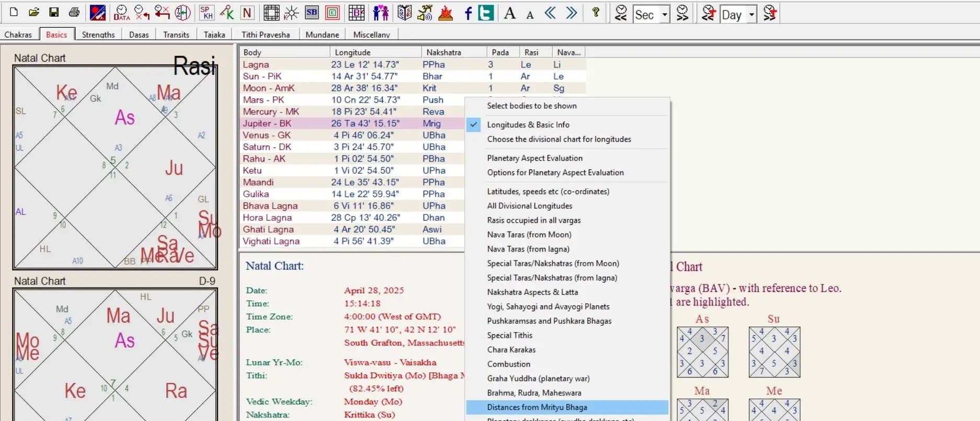
Task: Open the Day transit unit dropdown
Action: [x=751, y=15]
